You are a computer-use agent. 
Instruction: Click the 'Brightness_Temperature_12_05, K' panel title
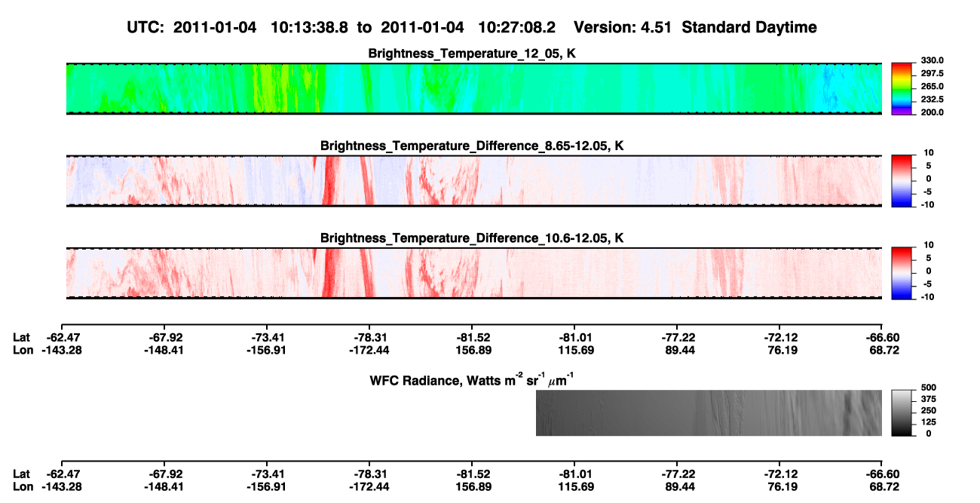473,54
